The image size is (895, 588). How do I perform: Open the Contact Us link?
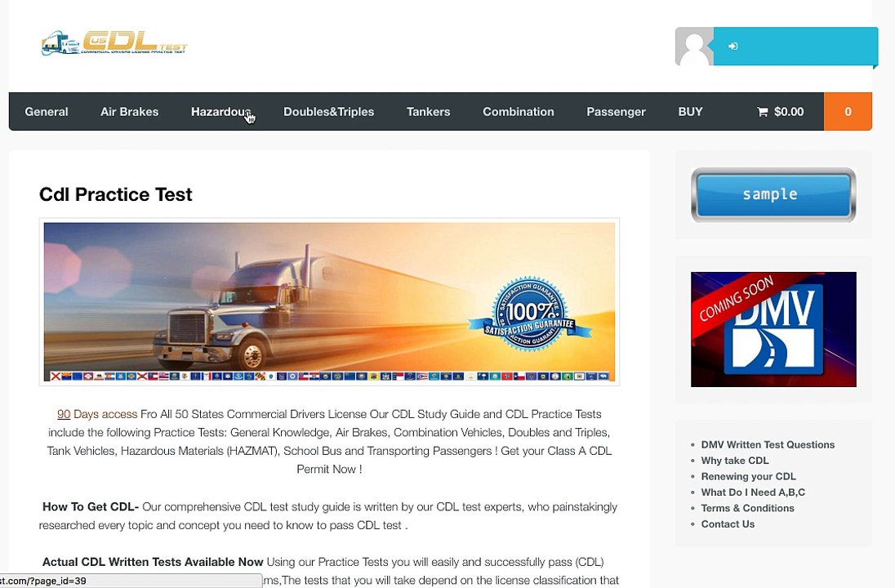pyautogui.click(x=728, y=524)
